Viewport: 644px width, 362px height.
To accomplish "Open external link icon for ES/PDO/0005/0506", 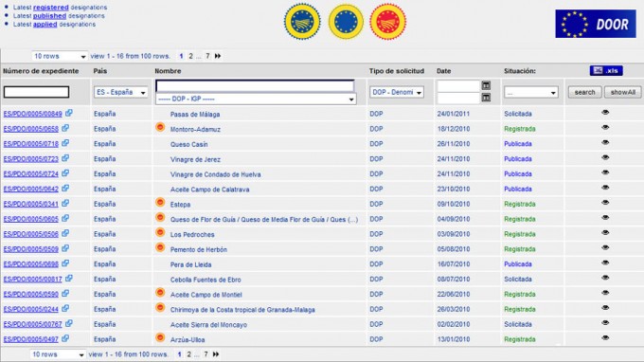I will click(65, 233).
